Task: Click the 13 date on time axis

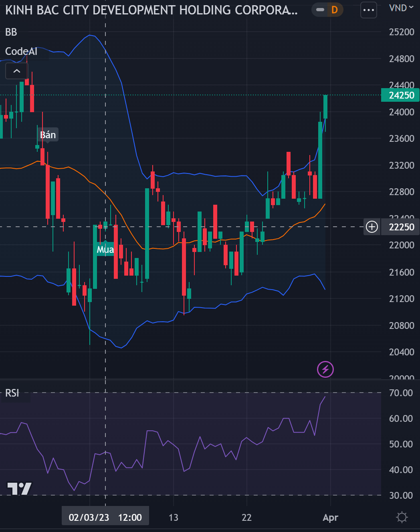Action: pyautogui.click(x=174, y=518)
